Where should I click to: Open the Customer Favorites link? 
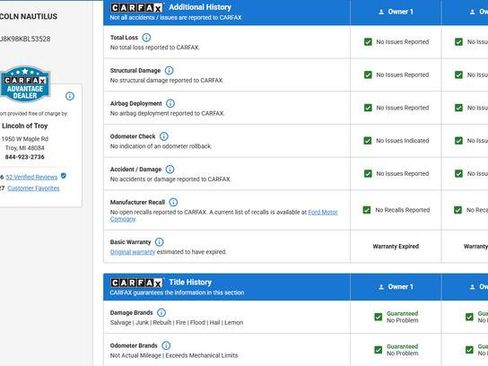pyautogui.click(x=33, y=188)
